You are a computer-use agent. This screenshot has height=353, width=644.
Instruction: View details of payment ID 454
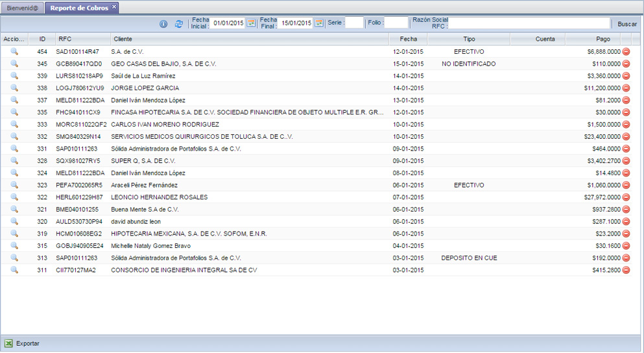[14, 51]
